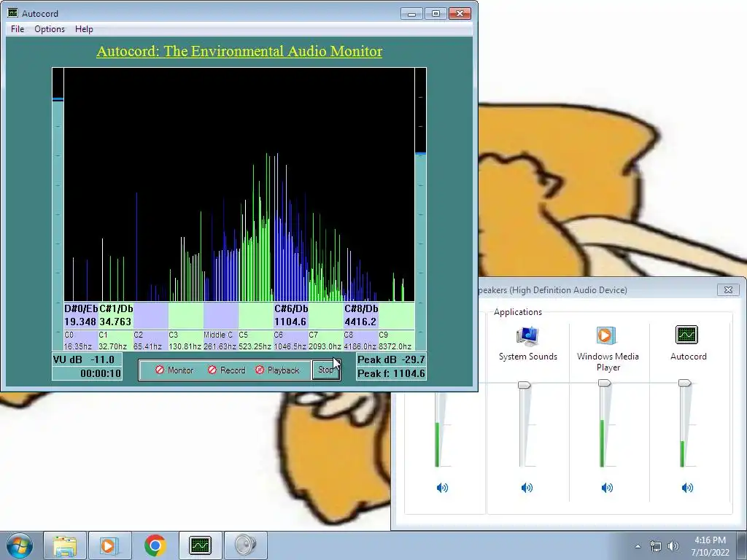
Task: Click the Peak f: 1104.6 readout
Action: pos(391,373)
